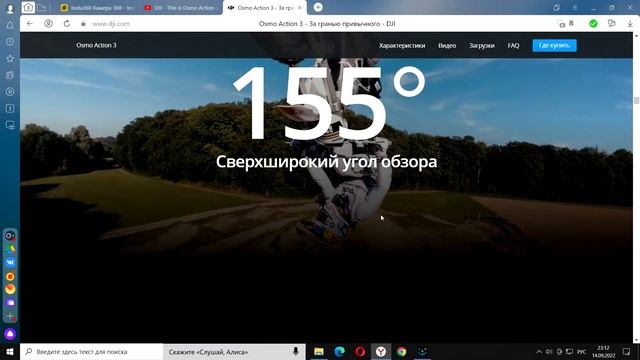The height and width of the screenshot is (360, 640).
Task: Switch the РУС input language
Action: pyautogui.click(x=582, y=352)
